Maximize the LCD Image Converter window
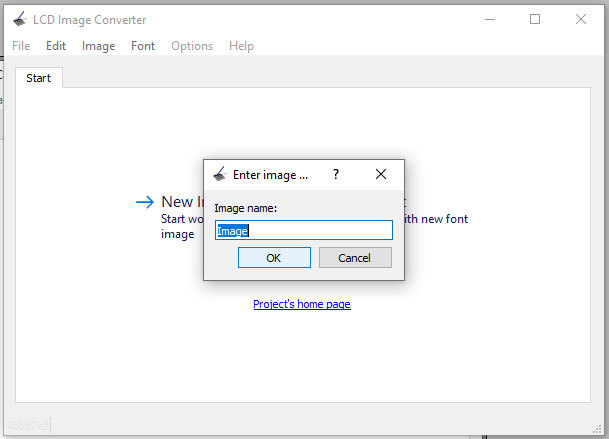 pyautogui.click(x=535, y=19)
